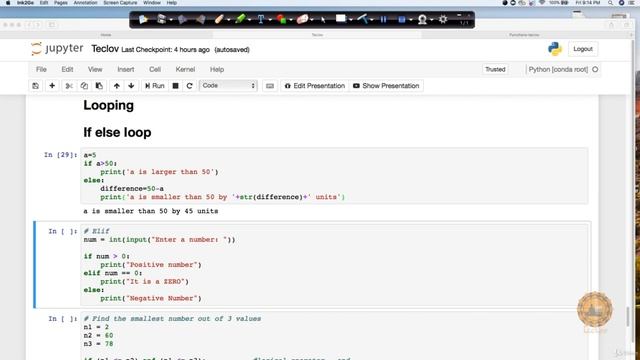Restart the kernel circular arrow icon
This screenshot has height=360, width=640.
tap(189, 86)
